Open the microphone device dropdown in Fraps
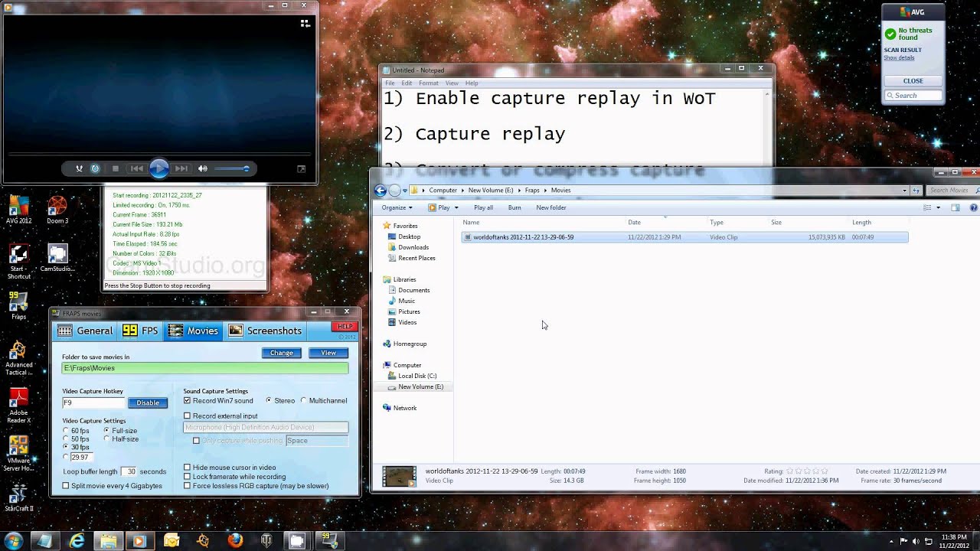980x551 pixels. pos(266,427)
